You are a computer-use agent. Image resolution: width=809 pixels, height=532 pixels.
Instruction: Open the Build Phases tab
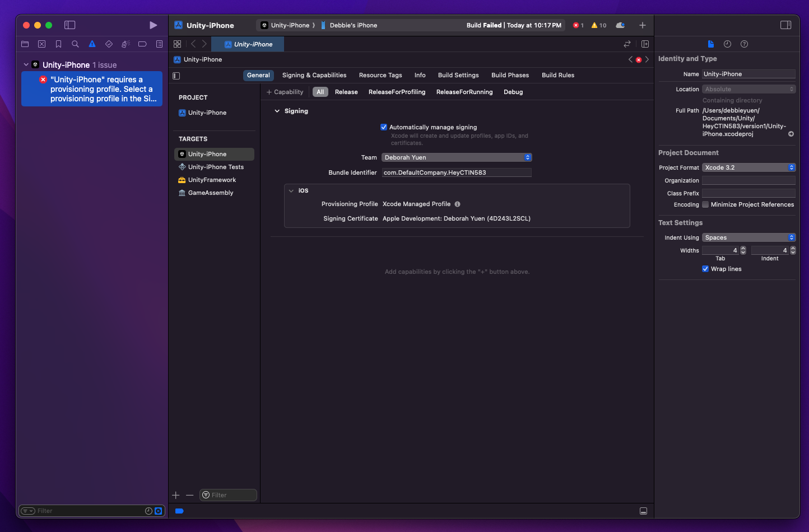click(x=510, y=75)
